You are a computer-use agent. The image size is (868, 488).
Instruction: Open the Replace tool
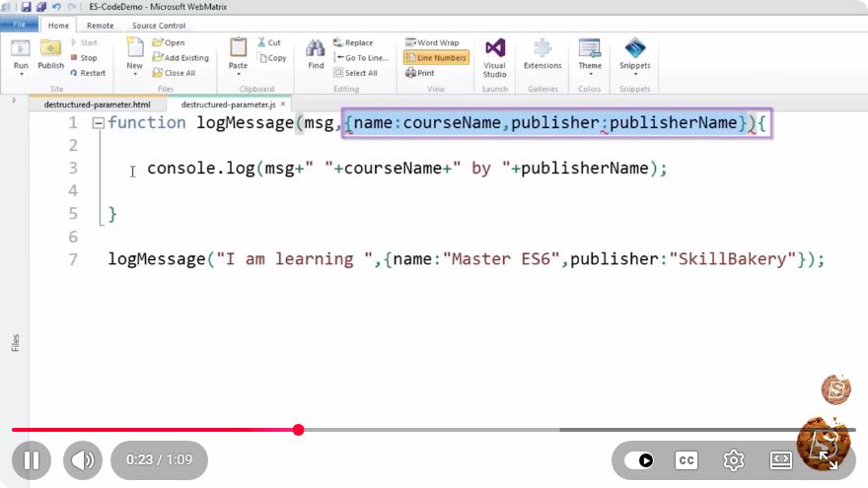click(x=353, y=42)
